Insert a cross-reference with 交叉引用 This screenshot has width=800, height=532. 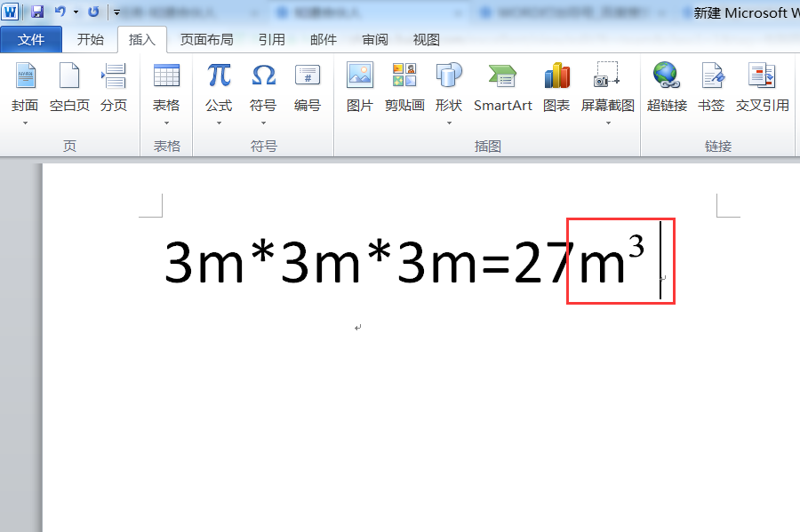pyautogui.click(x=763, y=87)
